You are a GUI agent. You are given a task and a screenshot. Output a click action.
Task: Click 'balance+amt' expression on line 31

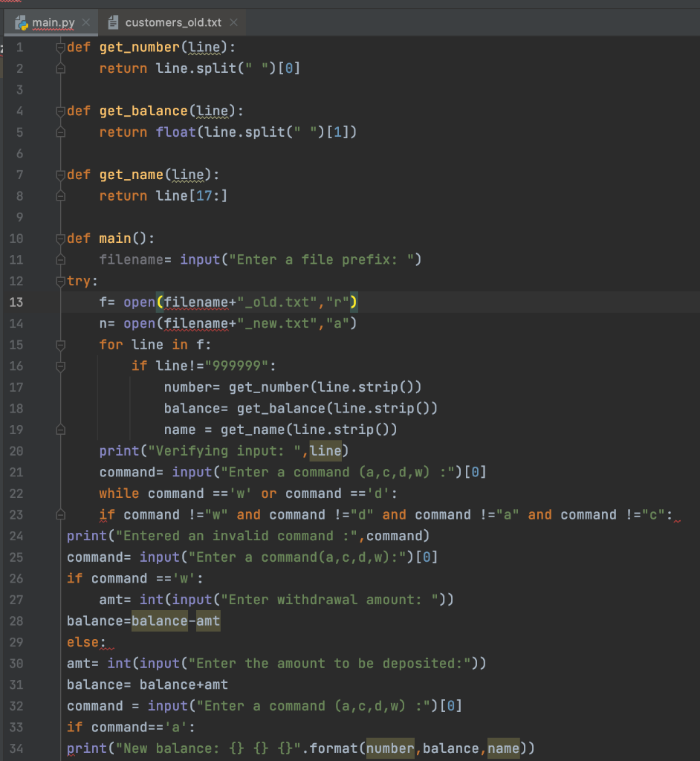pyautogui.click(x=184, y=684)
